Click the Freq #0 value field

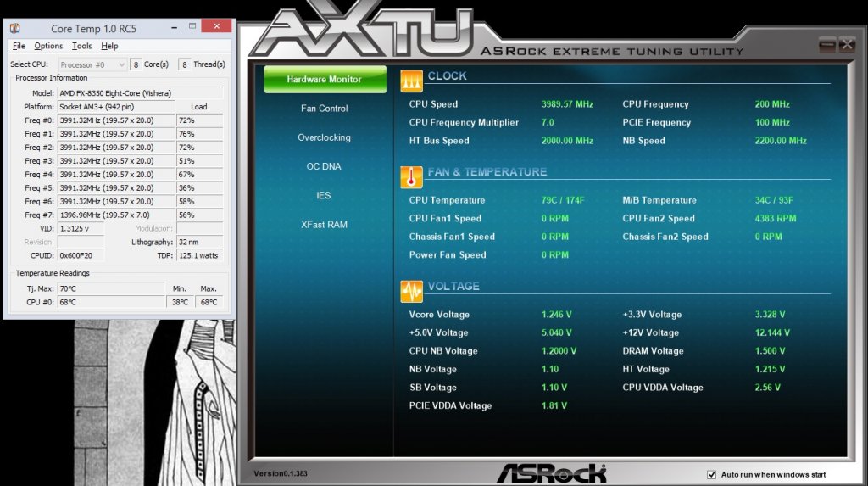coord(116,120)
